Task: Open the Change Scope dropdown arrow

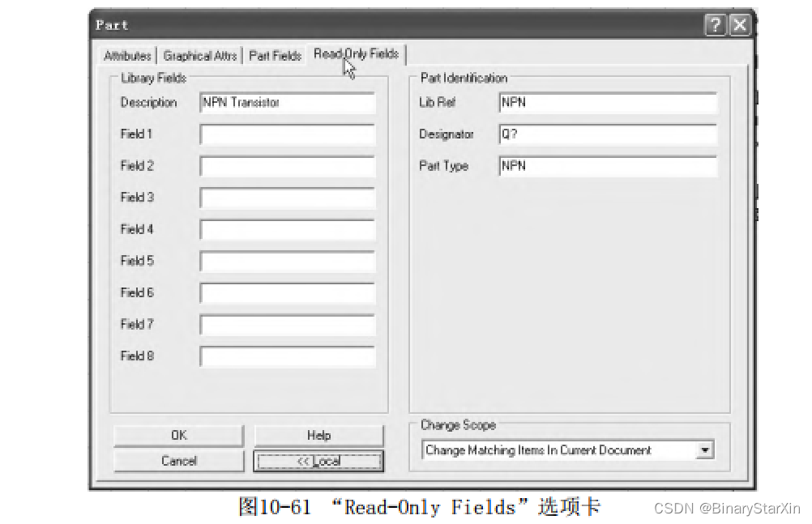Action: click(705, 450)
